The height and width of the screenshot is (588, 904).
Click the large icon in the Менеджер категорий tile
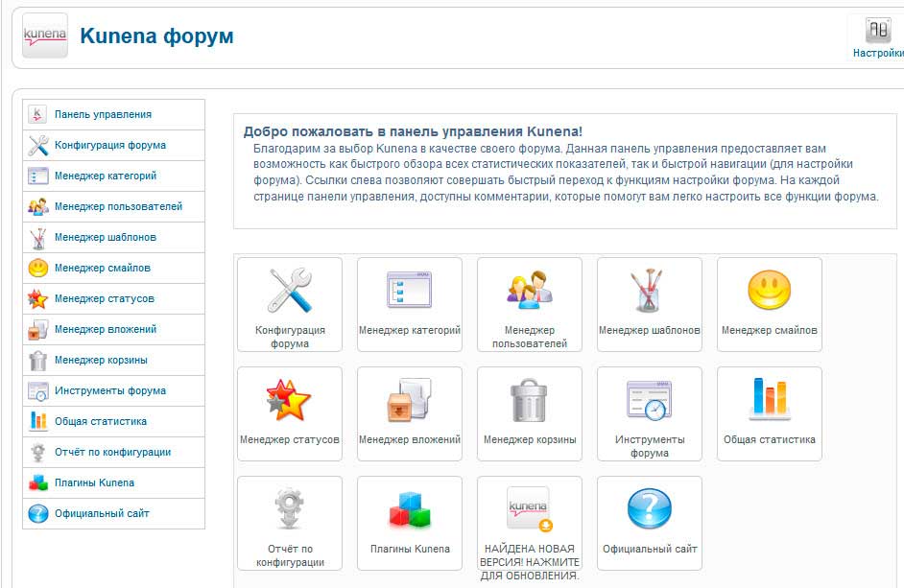(x=410, y=290)
